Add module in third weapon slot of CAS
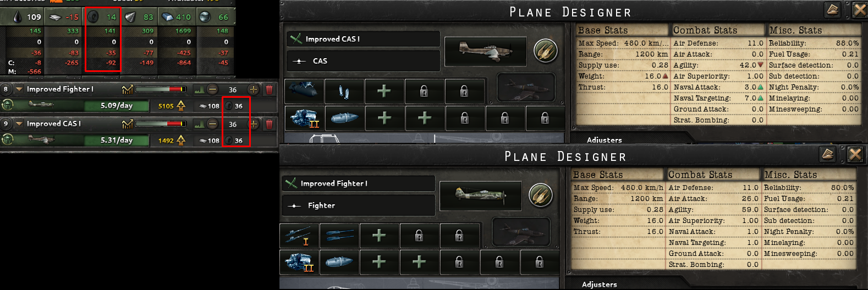The image size is (868, 290). 384,91
